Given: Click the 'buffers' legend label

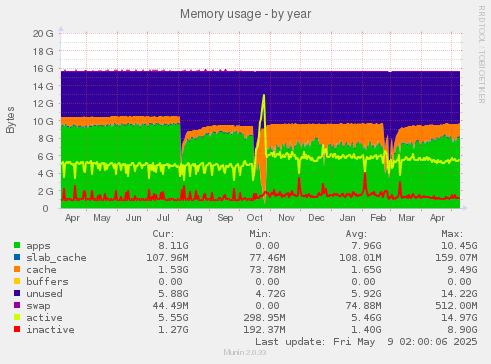Looking at the screenshot, I should point(47,282).
